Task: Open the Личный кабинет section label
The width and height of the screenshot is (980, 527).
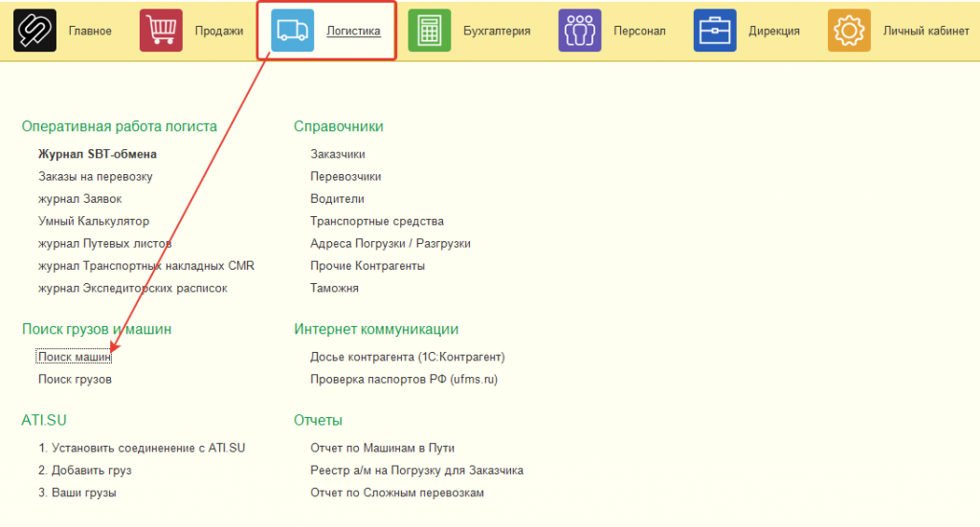Action: pos(926,31)
